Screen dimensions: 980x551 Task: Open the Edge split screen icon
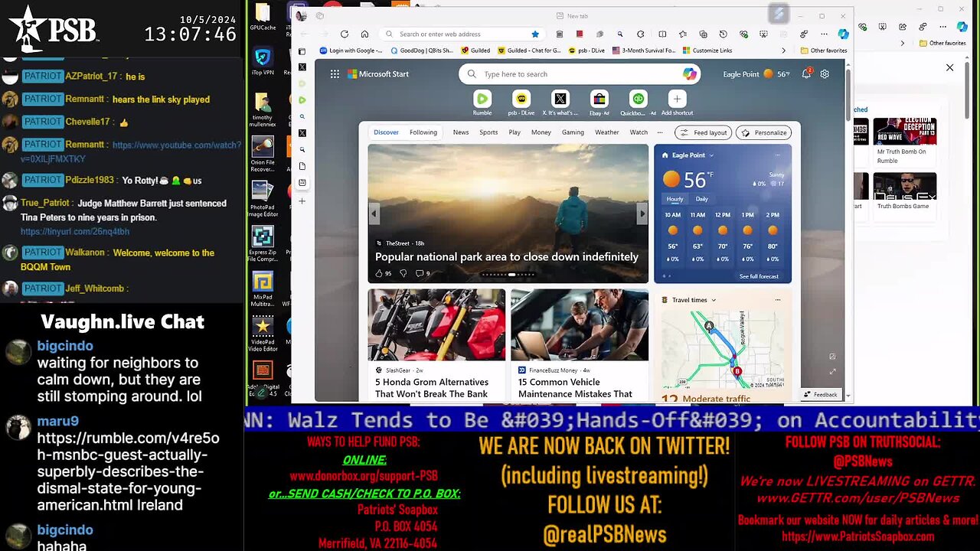(x=662, y=34)
